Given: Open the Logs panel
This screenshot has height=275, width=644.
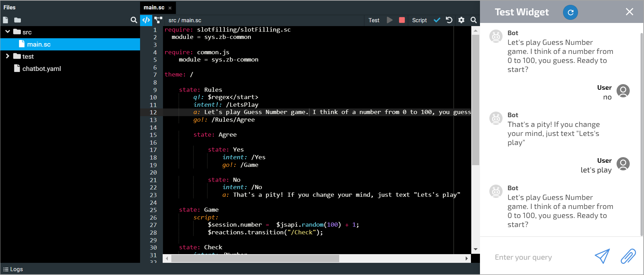Looking at the screenshot, I should (x=13, y=269).
